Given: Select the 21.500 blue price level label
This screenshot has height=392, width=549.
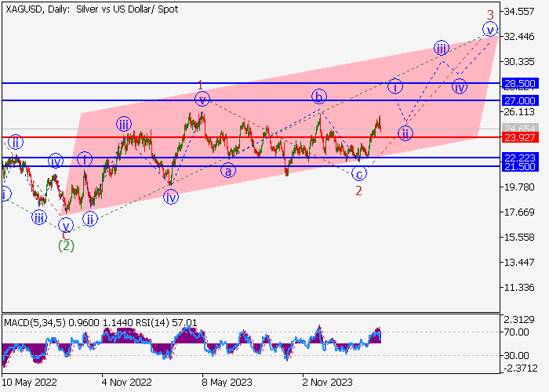Looking at the screenshot, I should pyautogui.click(x=520, y=166).
